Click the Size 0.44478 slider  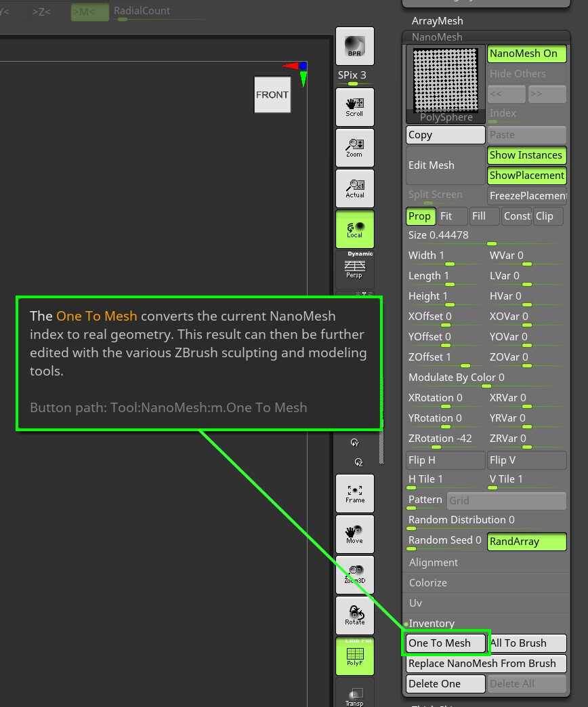coord(486,237)
